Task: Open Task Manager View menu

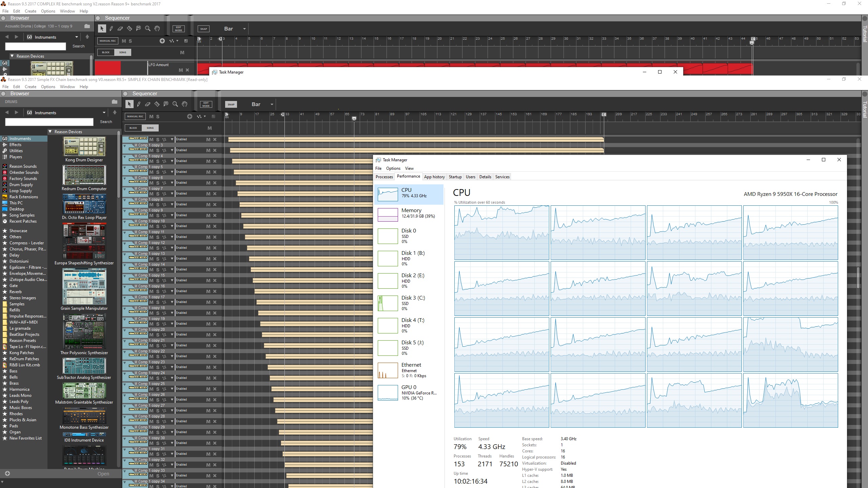Action: coord(409,168)
